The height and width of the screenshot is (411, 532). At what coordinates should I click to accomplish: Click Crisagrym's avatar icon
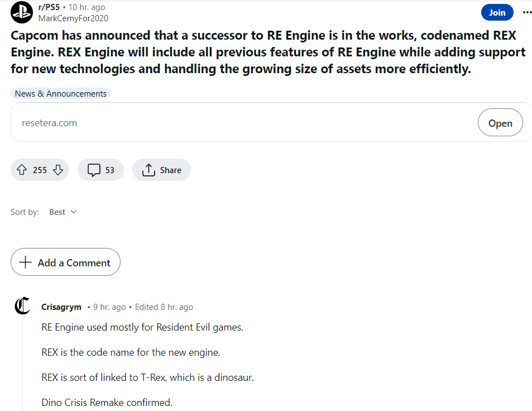22,306
